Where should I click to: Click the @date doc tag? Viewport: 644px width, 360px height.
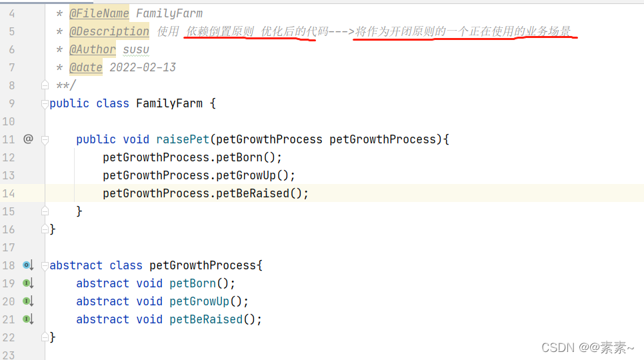86,68
